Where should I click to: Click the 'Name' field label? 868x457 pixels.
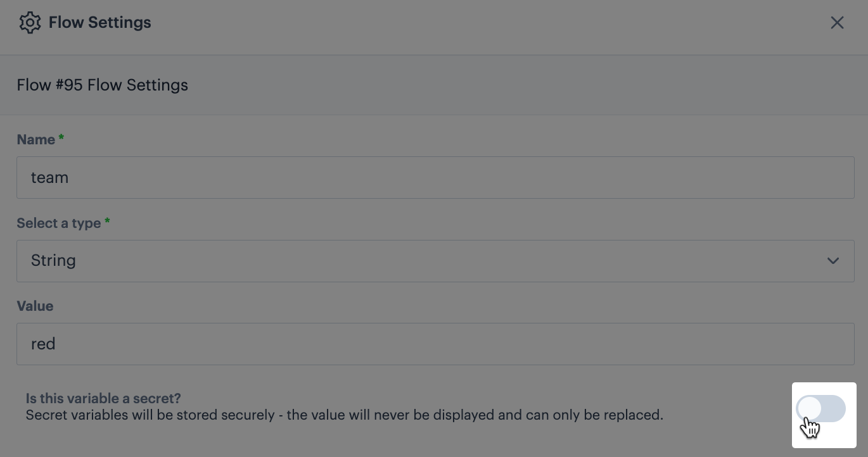point(35,140)
